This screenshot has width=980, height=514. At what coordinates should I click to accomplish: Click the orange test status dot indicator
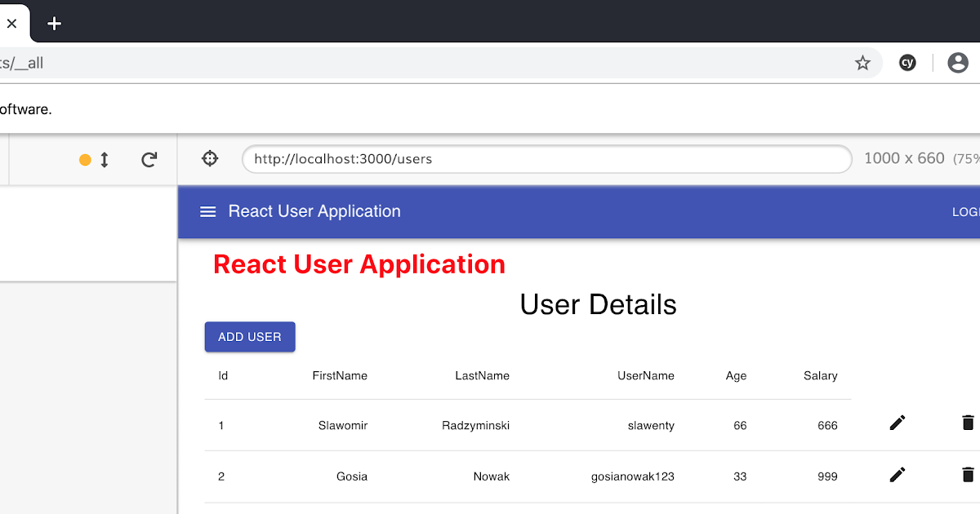point(85,160)
